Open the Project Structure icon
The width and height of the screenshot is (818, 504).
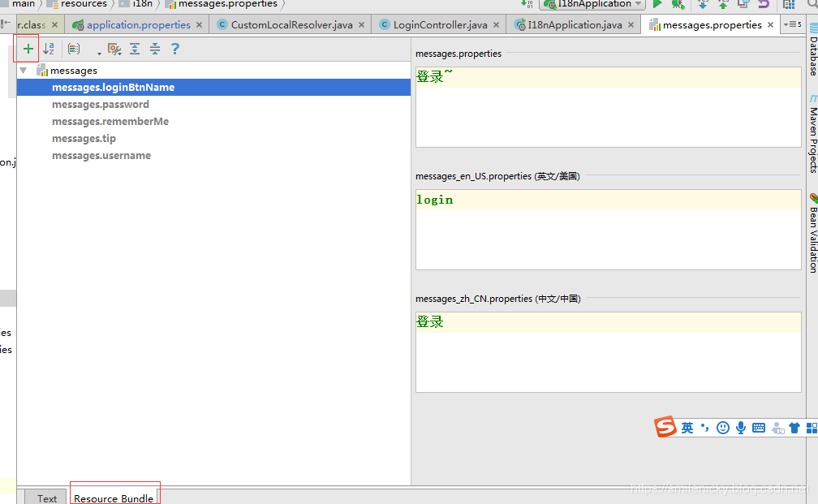tap(789, 4)
